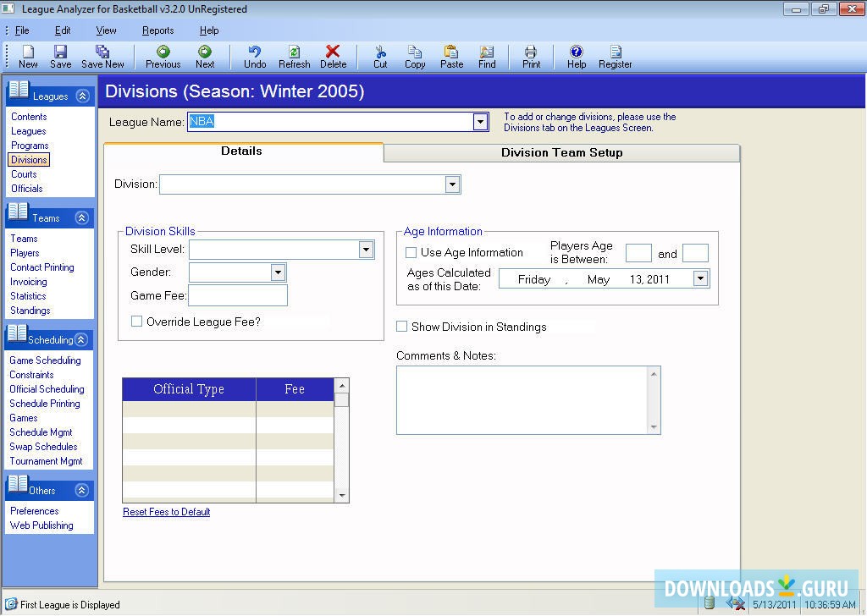This screenshot has height=616, width=867.
Task: Check Use Age Information
Action: pos(411,252)
